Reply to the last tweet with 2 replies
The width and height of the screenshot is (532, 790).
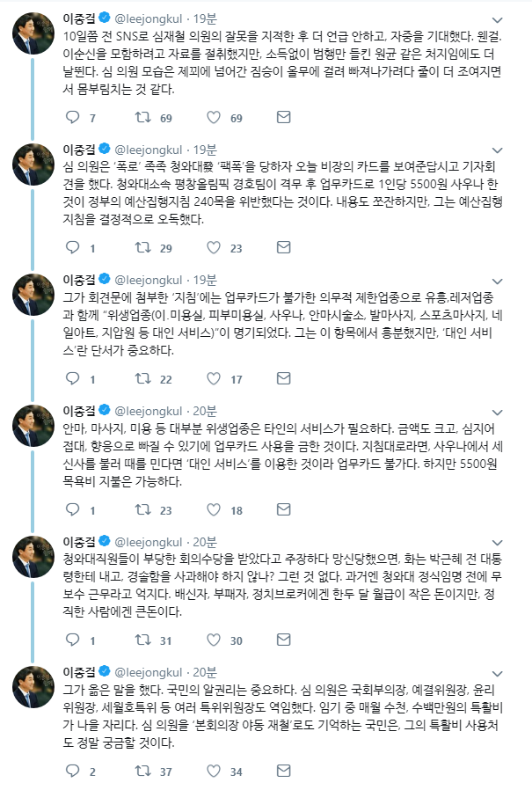74,772
